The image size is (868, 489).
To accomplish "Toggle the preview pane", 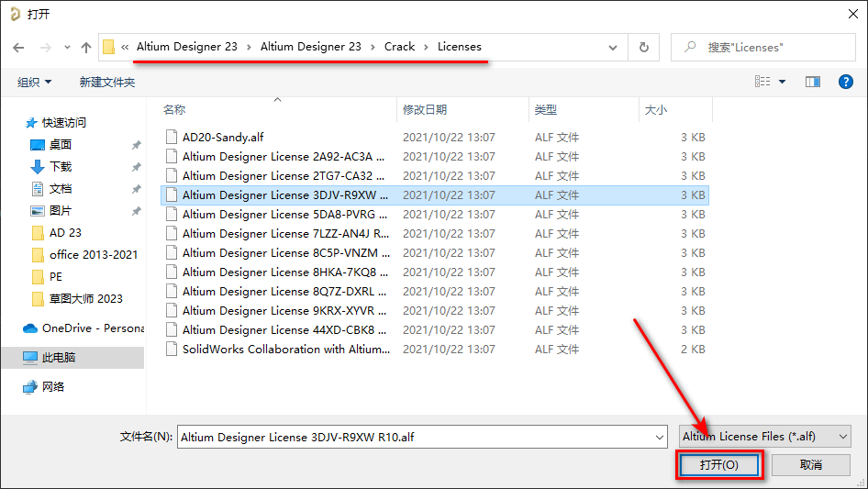I will pos(813,82).
